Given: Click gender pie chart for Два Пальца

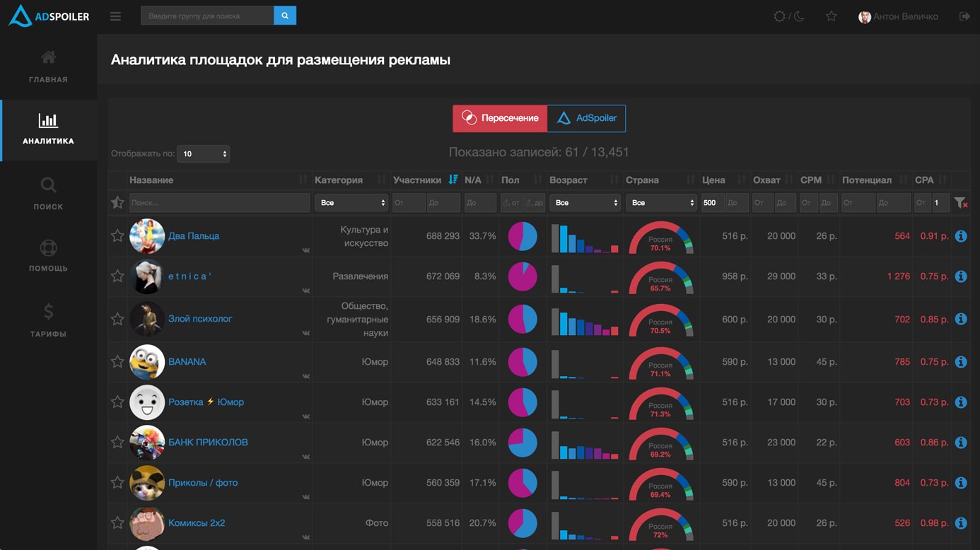Looking at the screenshot, I should (x=523, y=236).
